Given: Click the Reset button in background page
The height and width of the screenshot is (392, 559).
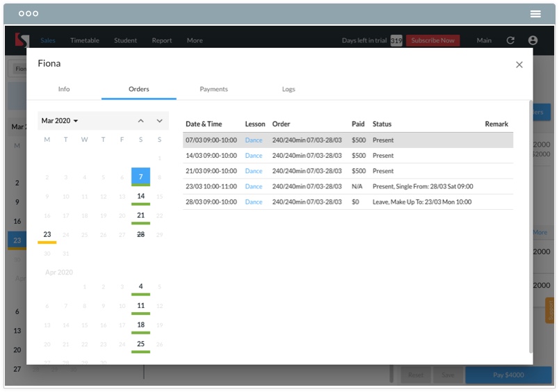Looking at the screenshot, I should [x=416, y=375].
